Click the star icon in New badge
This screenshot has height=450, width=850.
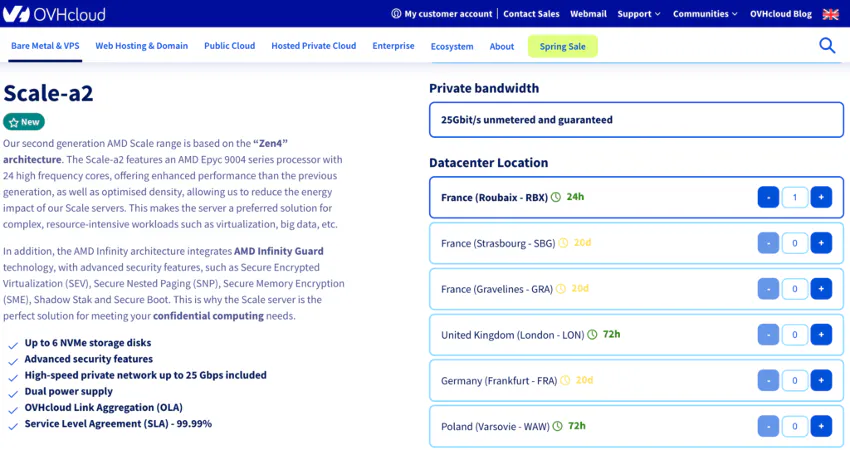click(x=14, y=123)
